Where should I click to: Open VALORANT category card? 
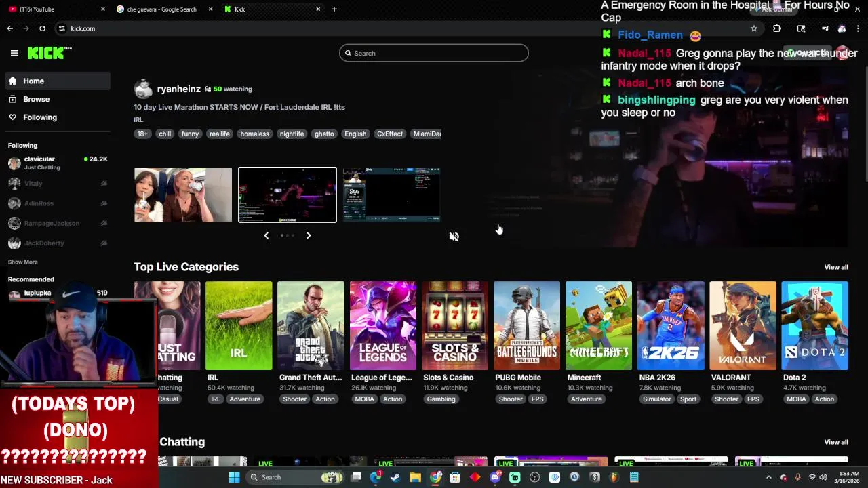(x=743, y=325)
